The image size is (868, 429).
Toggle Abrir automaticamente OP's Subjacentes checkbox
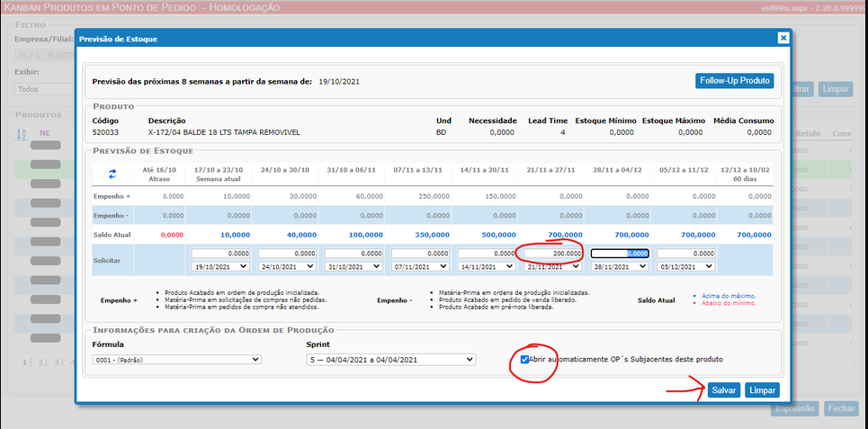pos(524,359)
